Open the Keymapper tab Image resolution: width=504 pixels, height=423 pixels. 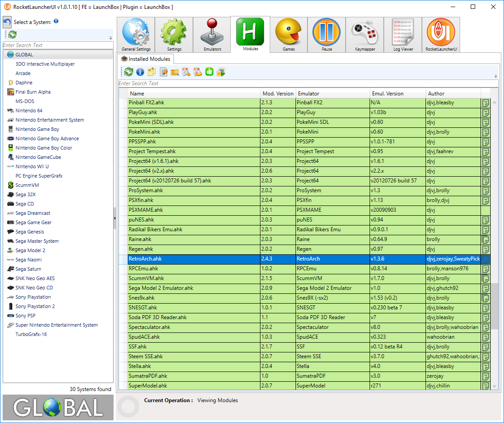coord(365,35)
